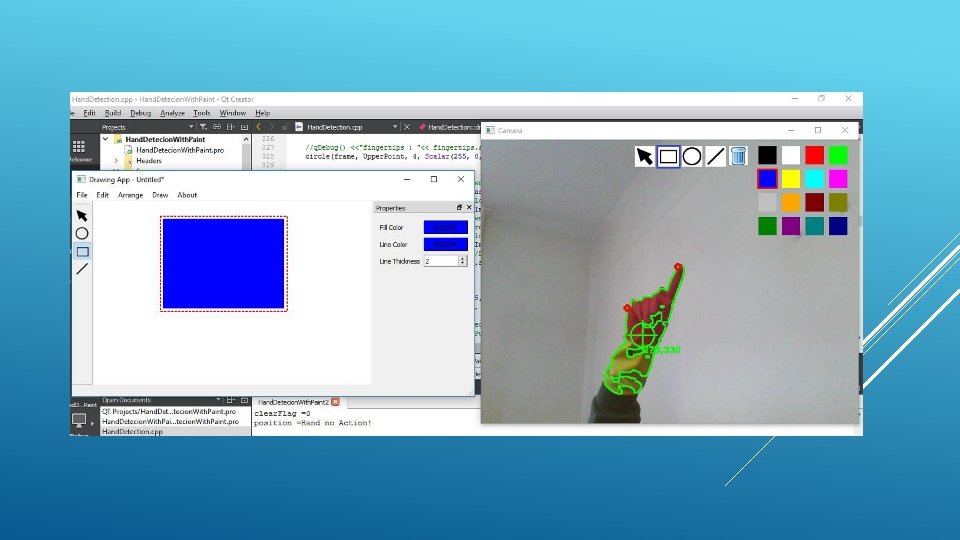
Task: Open the Edit menu in Drawing App
Action: coord(102,195)
